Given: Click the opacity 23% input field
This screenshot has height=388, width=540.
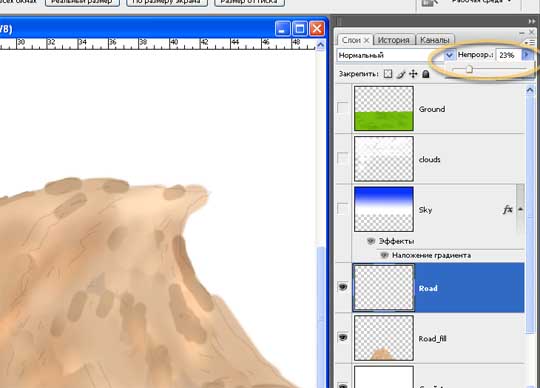Looking at the screenshot, I should pyautogui.click(x=508, y=55).
